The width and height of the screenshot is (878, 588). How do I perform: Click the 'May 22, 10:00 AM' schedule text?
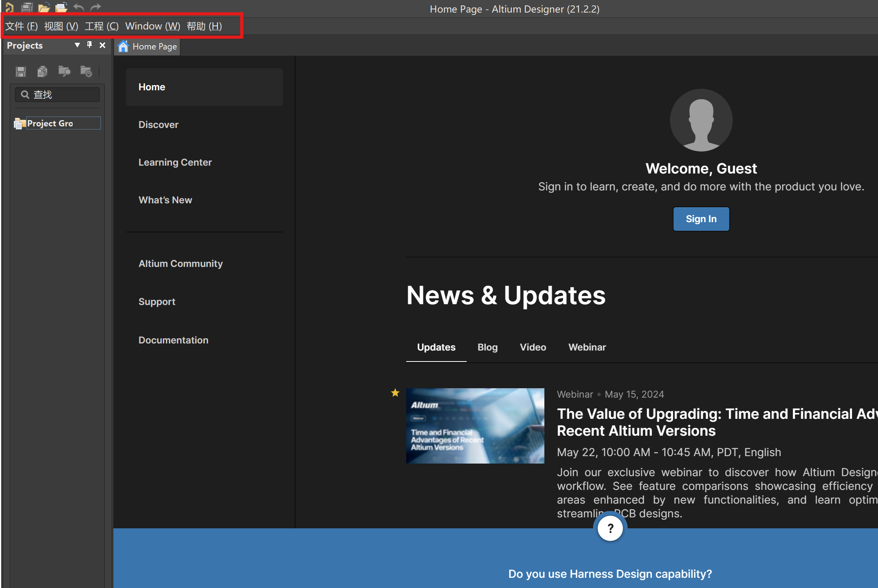[x=669, y=453]
